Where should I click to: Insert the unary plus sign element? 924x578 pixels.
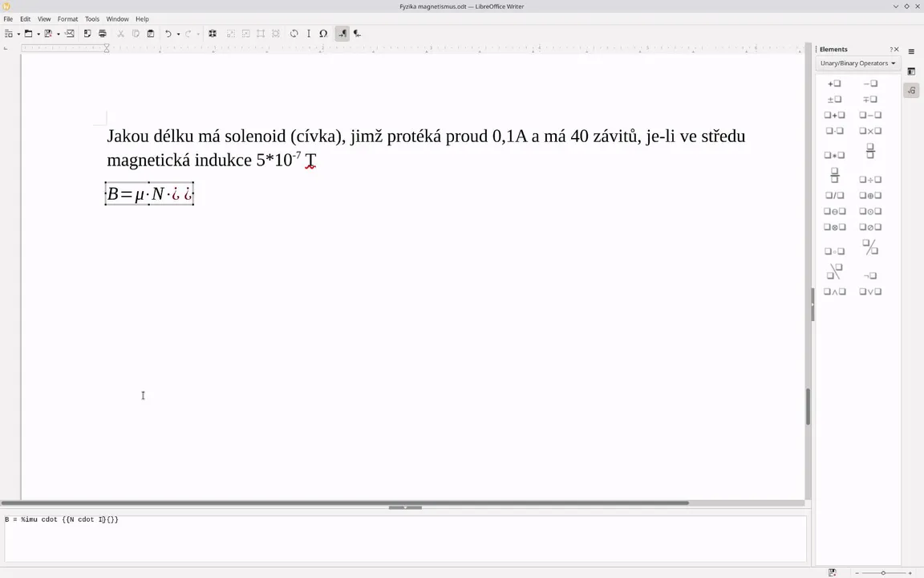pyautogui.click(x=834, y=83)
